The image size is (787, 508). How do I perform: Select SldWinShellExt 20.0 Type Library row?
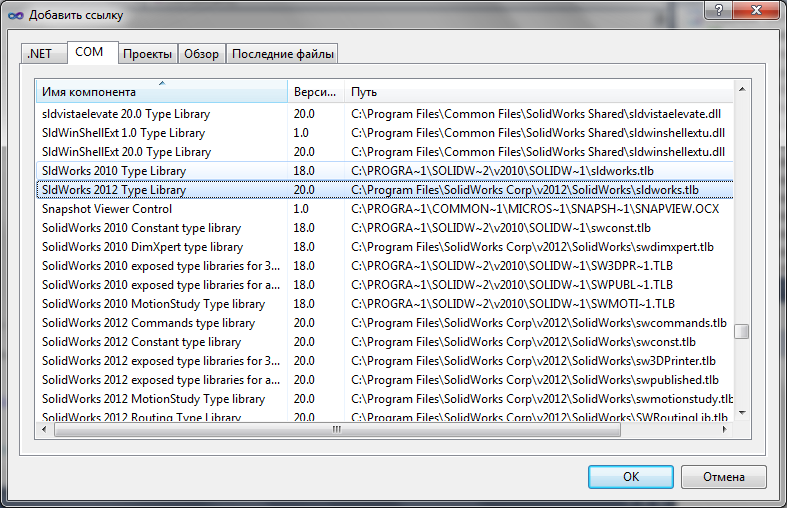click(x=384, y=152)
